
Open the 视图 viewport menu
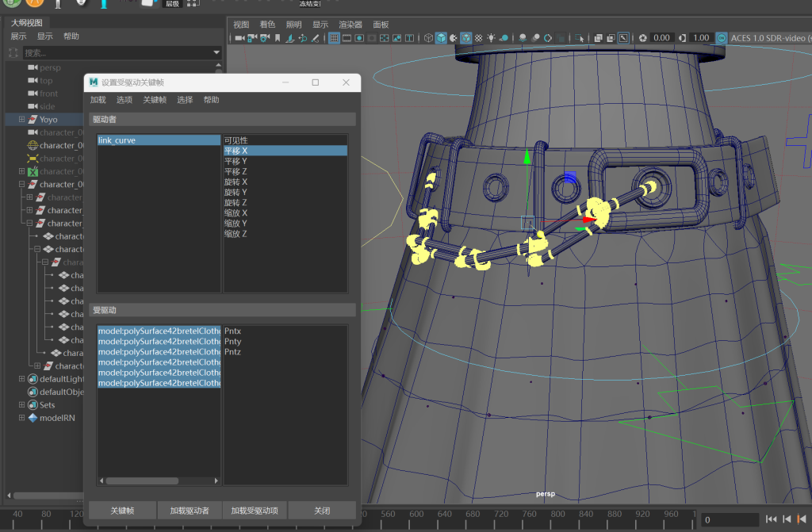[x=241, y=25]
